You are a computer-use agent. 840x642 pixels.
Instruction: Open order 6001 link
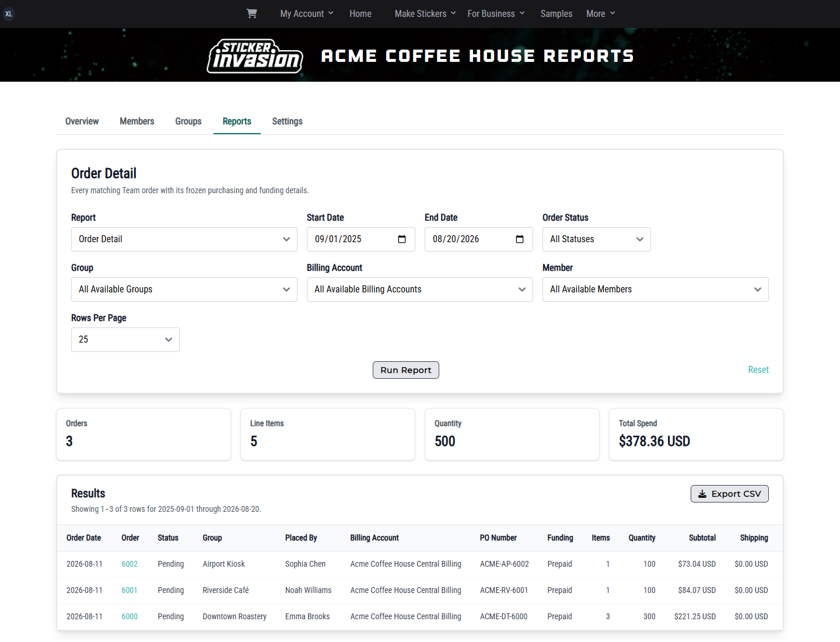tap(129, 590)
